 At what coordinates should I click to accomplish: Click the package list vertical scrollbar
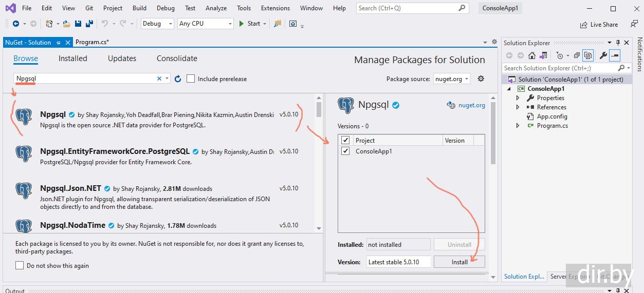[319, 164]
